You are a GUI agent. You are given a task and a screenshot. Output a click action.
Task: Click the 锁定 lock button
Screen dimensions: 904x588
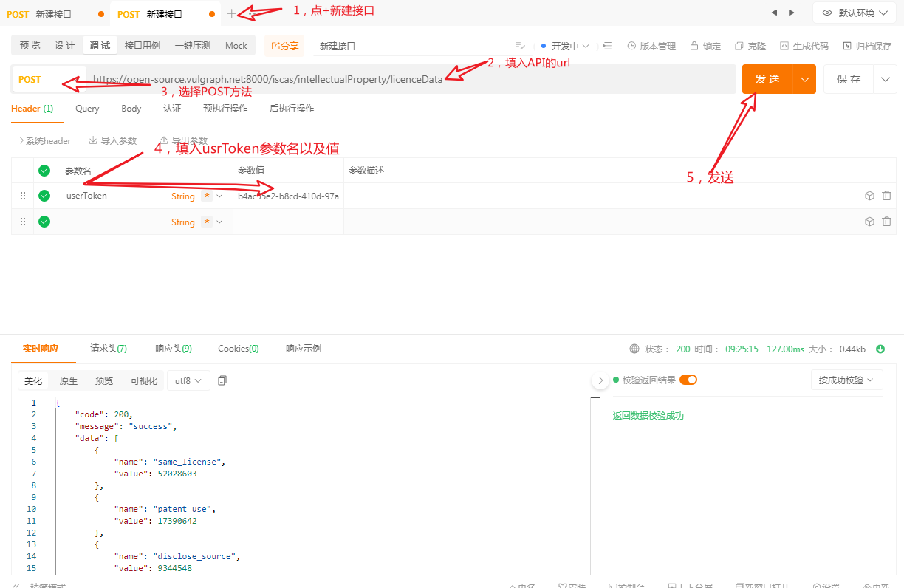pyautogui.click(x=705, y=46)
